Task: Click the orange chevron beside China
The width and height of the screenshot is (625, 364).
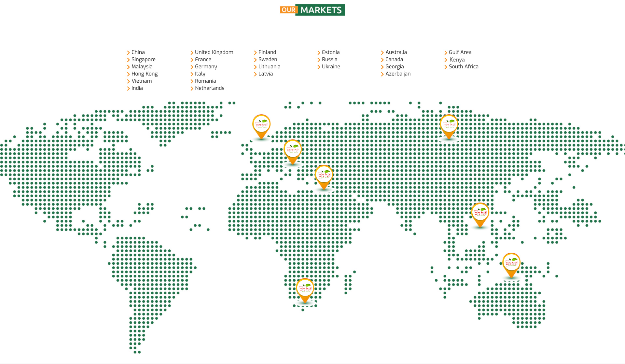Action: 128,52
